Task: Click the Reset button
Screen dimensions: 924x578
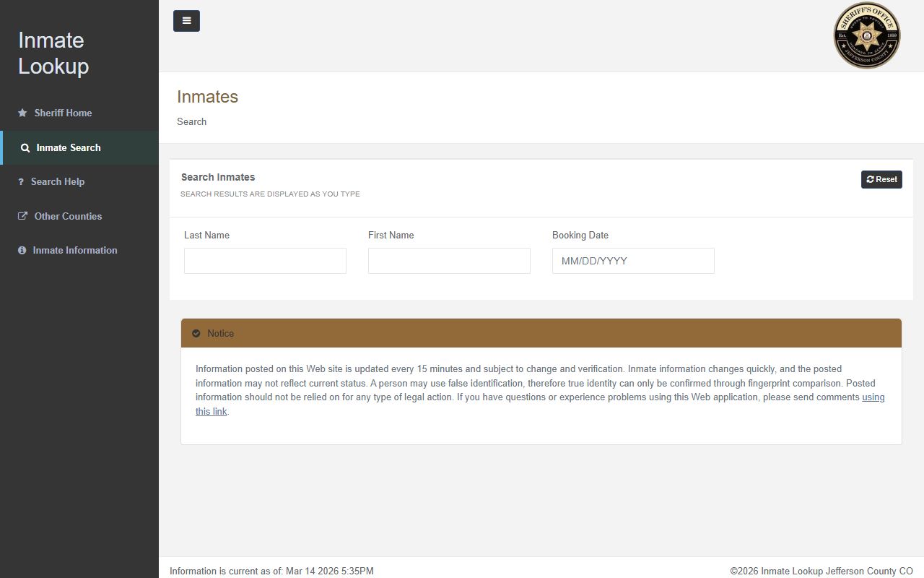Action: [x=881, y=179]
